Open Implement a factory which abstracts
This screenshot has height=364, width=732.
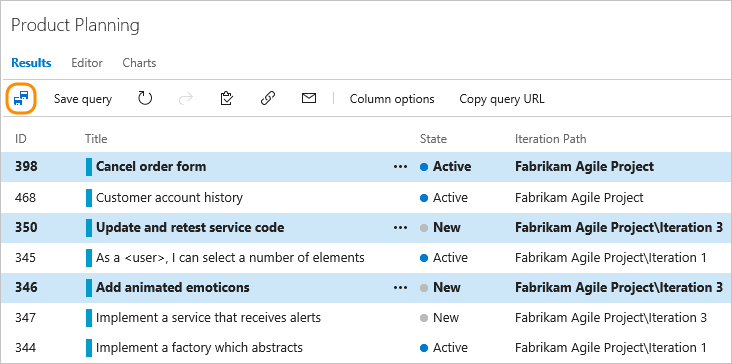[199, 348]
